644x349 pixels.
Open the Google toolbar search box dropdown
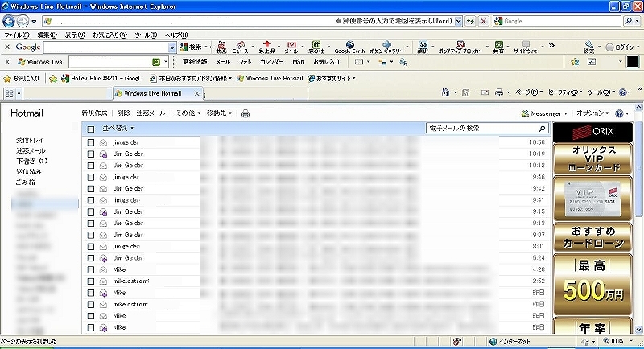pos(172,47)
